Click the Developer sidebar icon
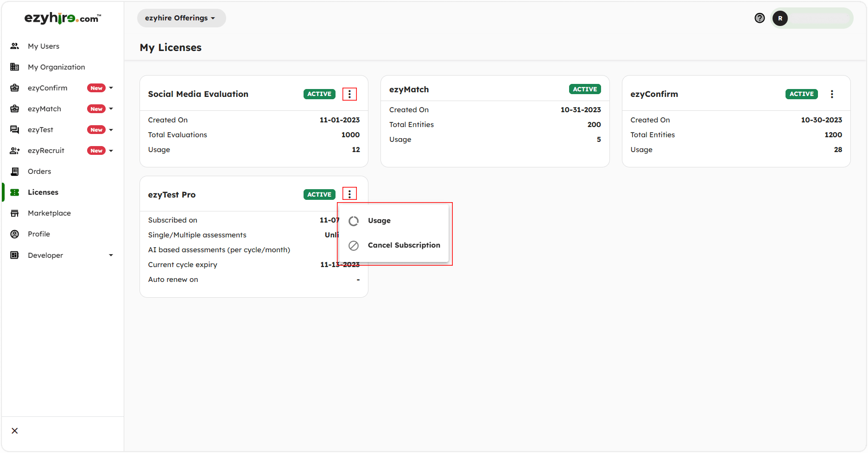 (15, 255)
